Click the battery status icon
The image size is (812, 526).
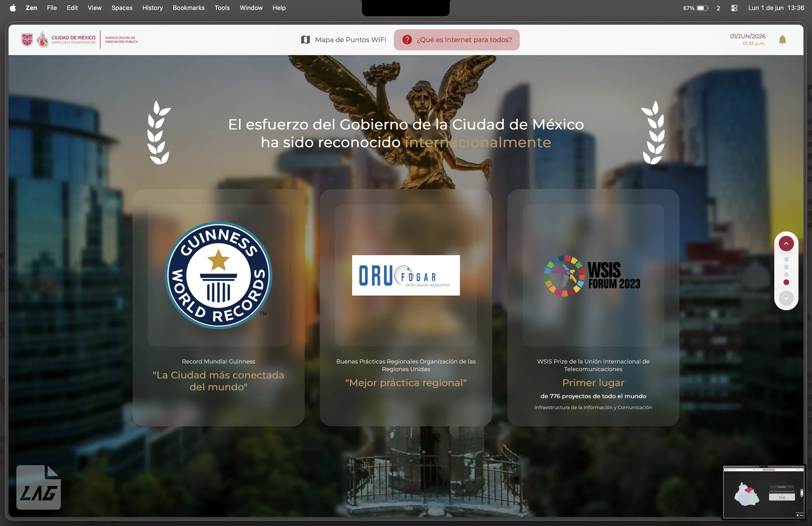click(702, 8)
